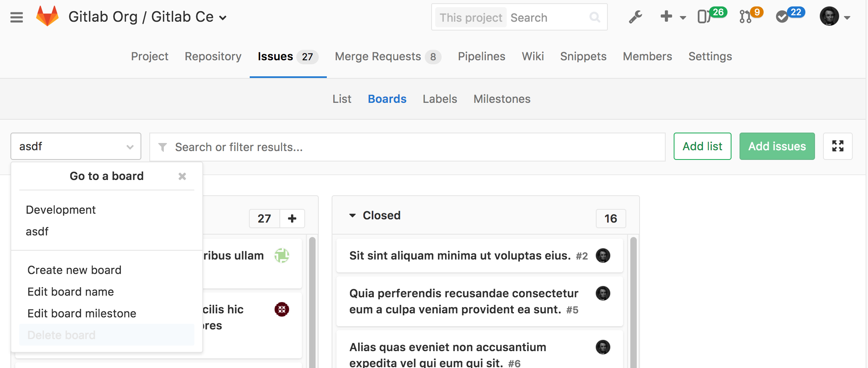
Task: Open the Labels sub-tab
Action: [440, 99]
